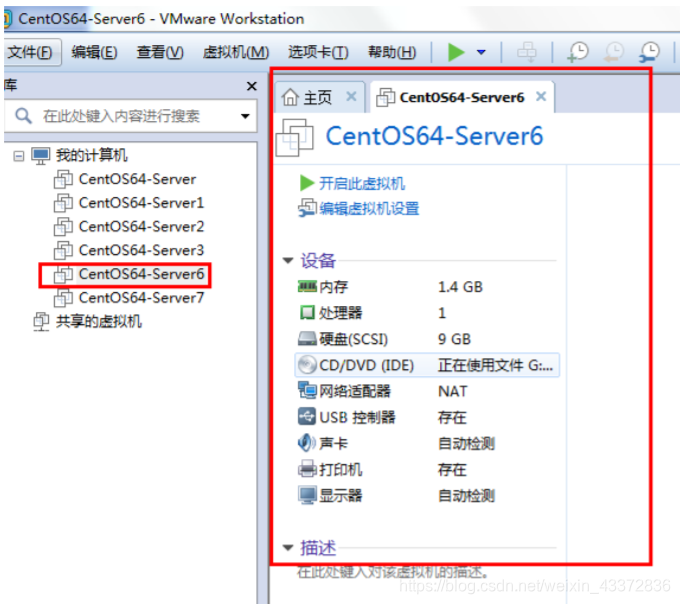Select CentOS64-Server in the library

(x=137, y=179)
